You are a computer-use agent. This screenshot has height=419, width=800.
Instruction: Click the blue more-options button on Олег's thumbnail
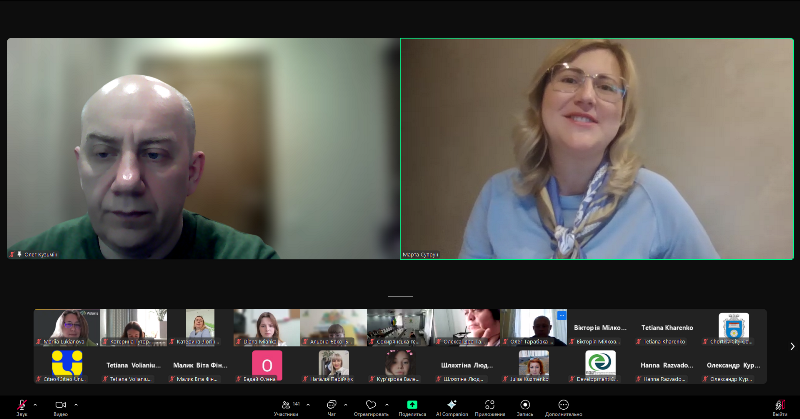click(561, 315)
